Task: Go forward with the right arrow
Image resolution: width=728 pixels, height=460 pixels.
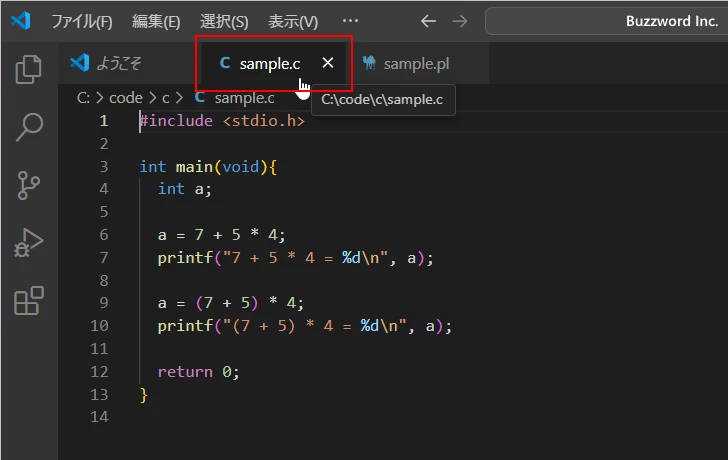Action: (460, 21)
